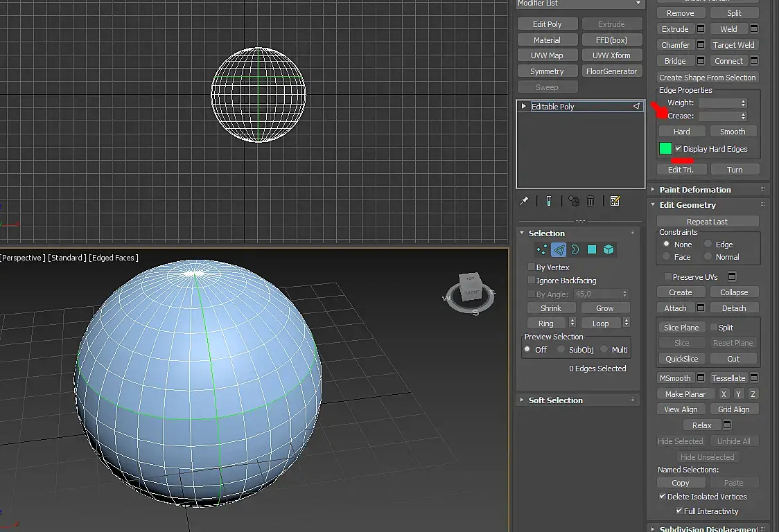The height and width of the screenshot is (532, 779).
Task: Select Polygon sub-object mode icon
Action: pyautogui.click(x=592, y=250)
